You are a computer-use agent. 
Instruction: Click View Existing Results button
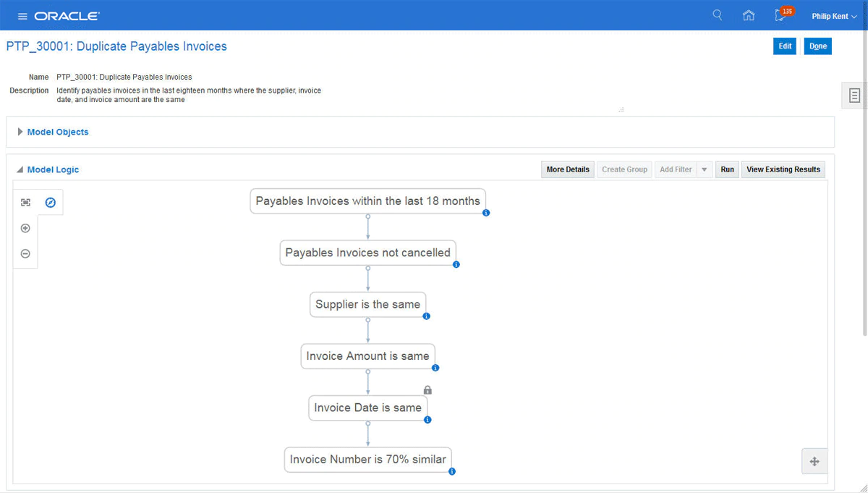point(783,169)
